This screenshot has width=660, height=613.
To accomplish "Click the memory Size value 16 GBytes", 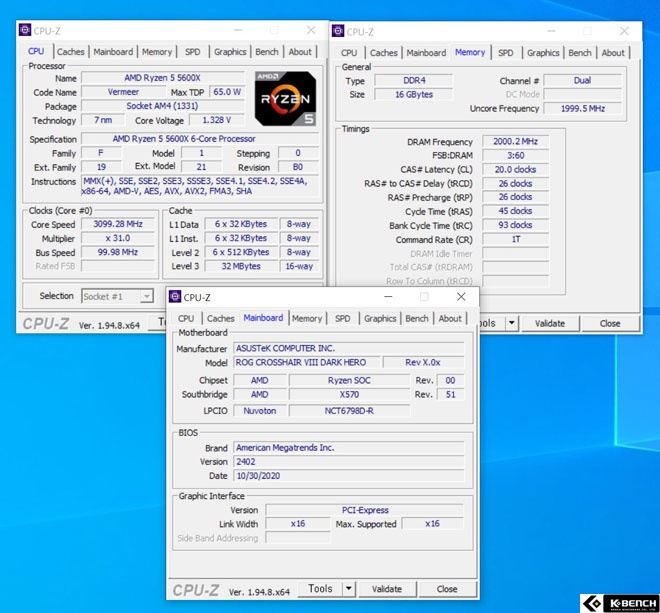I will (414, 94).
